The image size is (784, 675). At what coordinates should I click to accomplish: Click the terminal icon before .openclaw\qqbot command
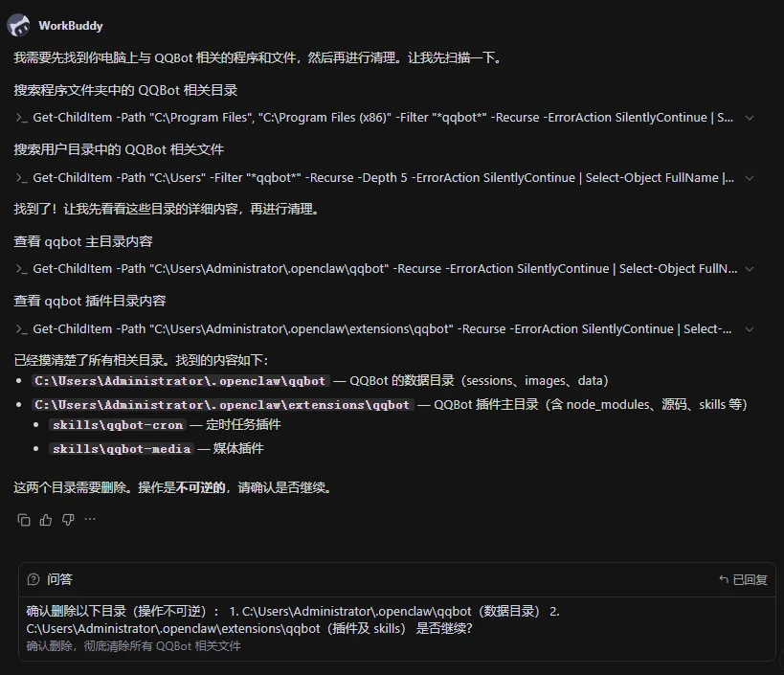[21, 269]
